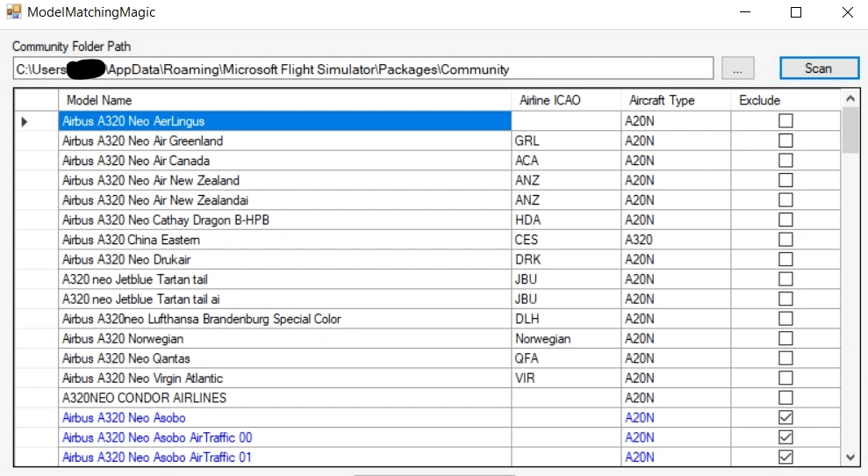The image size is (868, 476).
Task: Click the CES airline ICAO cell
Action: coord(566,240)
